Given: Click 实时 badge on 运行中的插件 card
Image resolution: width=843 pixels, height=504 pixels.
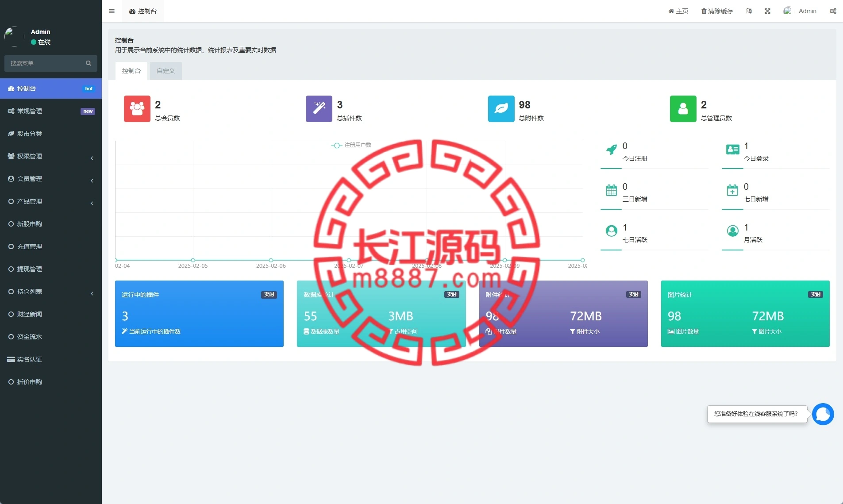Looking at the screenshot, I should coord(269,295).
